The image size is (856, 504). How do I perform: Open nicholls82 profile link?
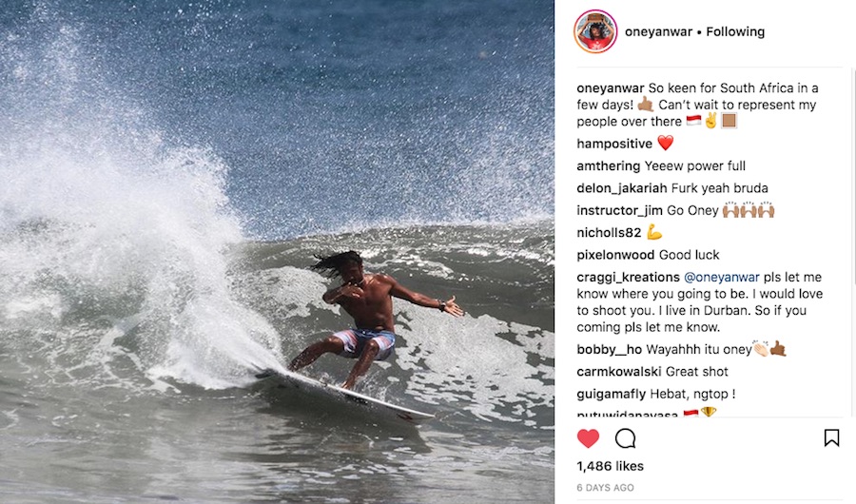(609, 233)
